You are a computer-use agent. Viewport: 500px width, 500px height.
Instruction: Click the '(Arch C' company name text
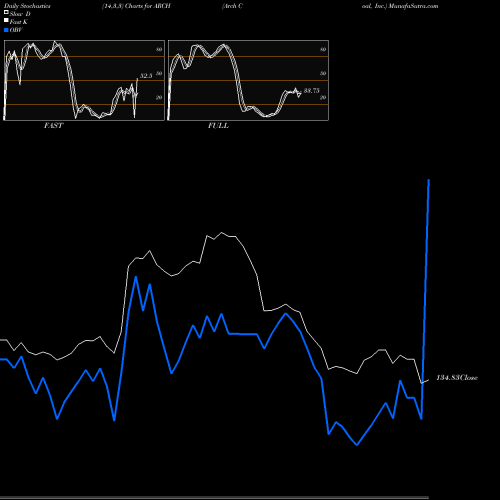pos(232,6)
